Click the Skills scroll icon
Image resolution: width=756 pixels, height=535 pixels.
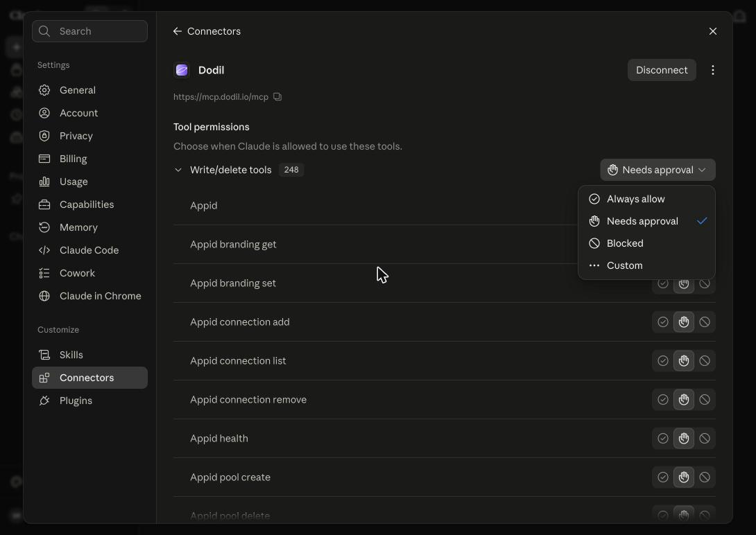tap(44, 355)
